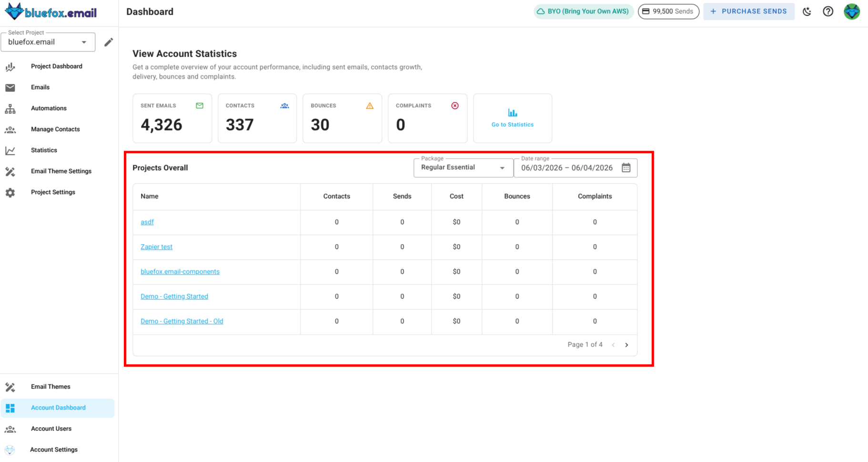This screenshot has height=462, width=868.
Task: Click the Project Settings gear icon
Action: tap(10, 193)
